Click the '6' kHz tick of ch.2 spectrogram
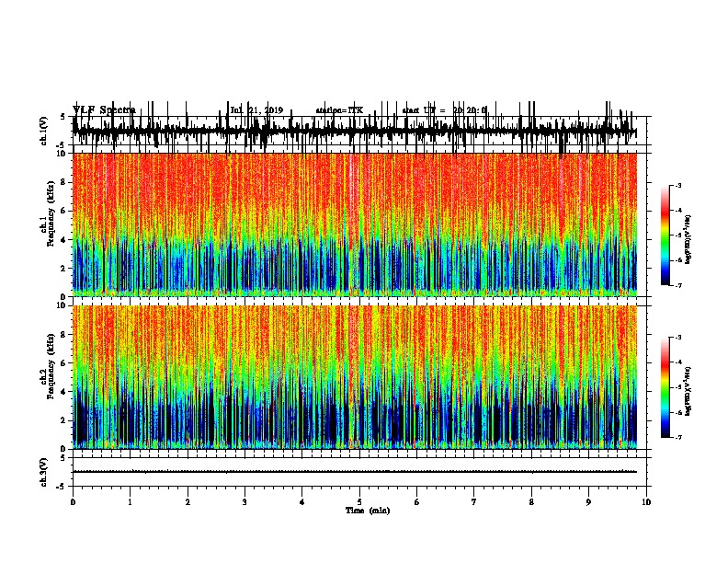The image size is (728, 563). 63,363
